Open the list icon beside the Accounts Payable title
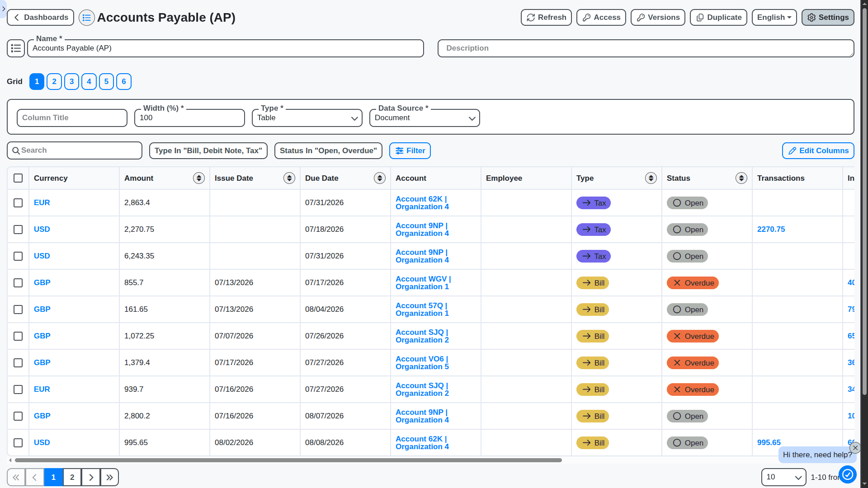Image resolution: width=868 pixels, height=488 pixels. point(86,18)
